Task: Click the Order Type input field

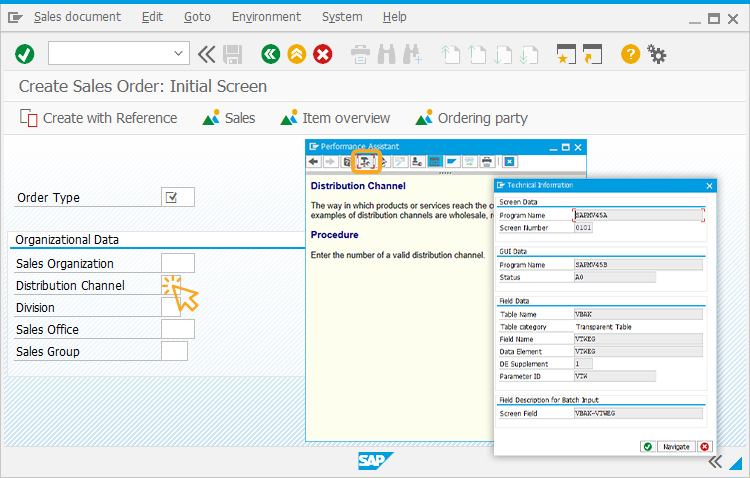Action: (178, 197)
